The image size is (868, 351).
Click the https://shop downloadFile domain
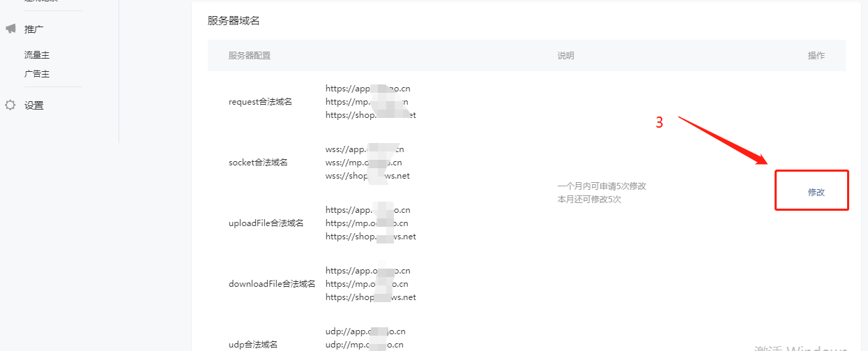(371, 297)
